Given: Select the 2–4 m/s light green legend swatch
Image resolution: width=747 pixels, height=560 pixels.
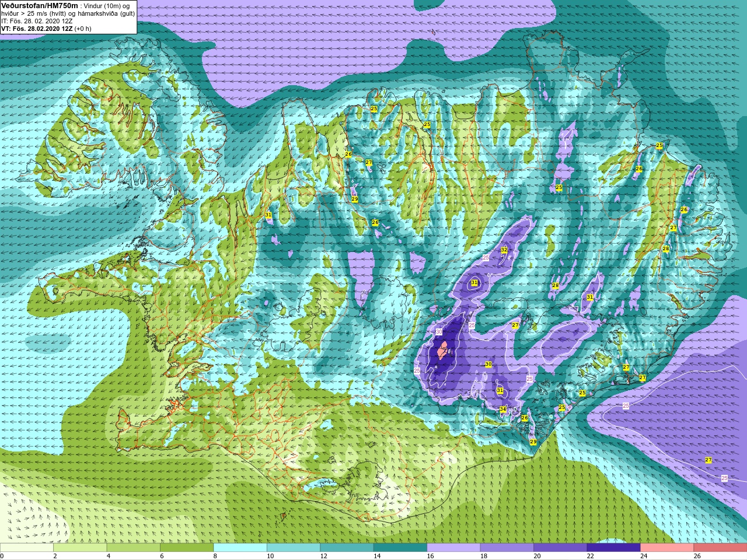Looking at the screenshot, I should click(x=80, y=548).
